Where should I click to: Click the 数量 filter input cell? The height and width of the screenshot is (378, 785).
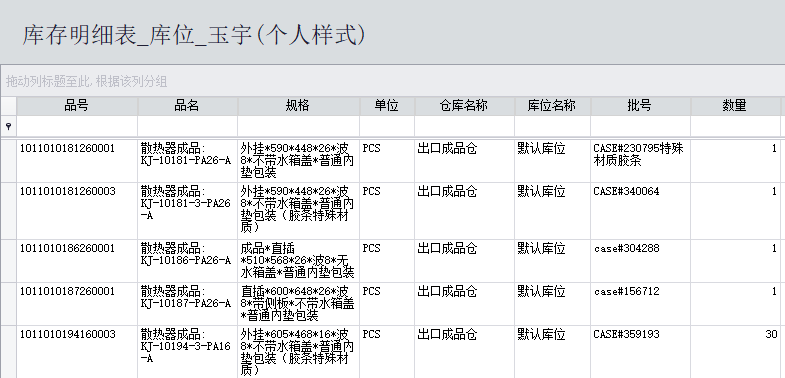click(735, 127)
